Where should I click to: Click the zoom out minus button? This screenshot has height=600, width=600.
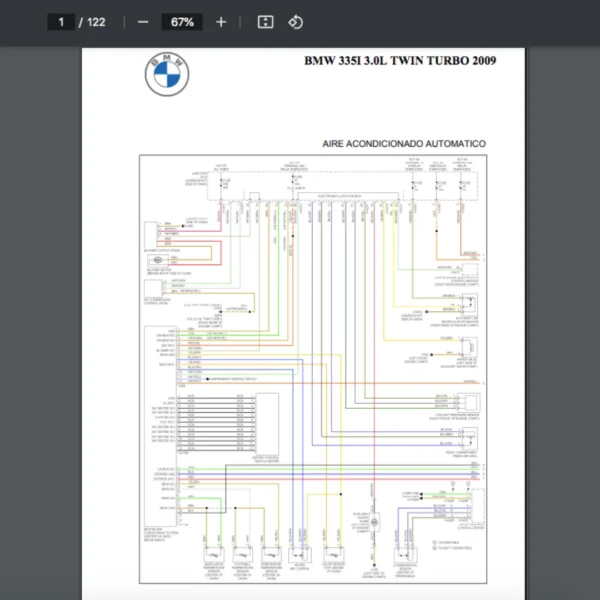pyautogui.click(x=143, y=22)
